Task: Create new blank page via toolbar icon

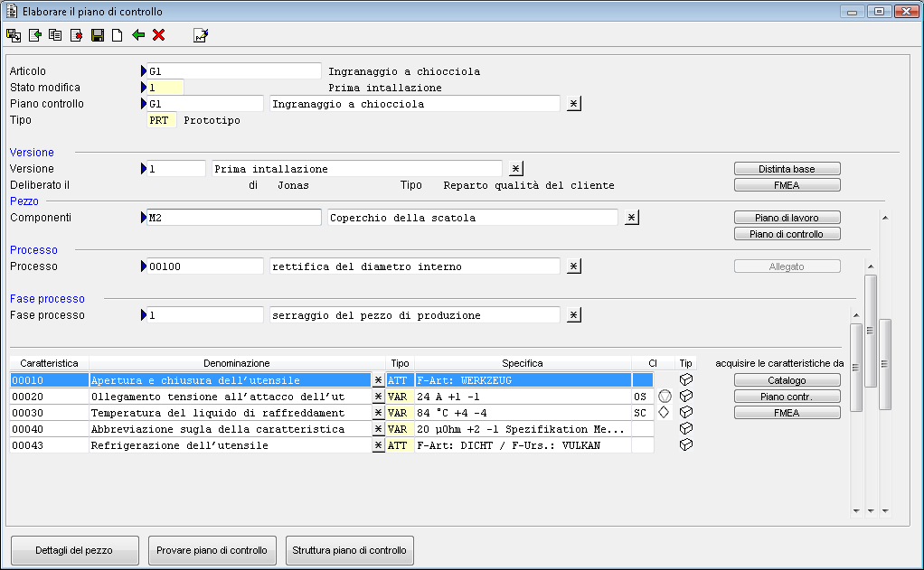Action: click(x=118, y=35)
